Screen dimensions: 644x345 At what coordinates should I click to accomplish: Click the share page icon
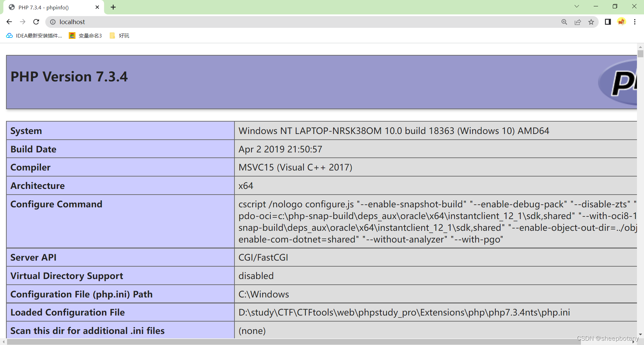578,22
